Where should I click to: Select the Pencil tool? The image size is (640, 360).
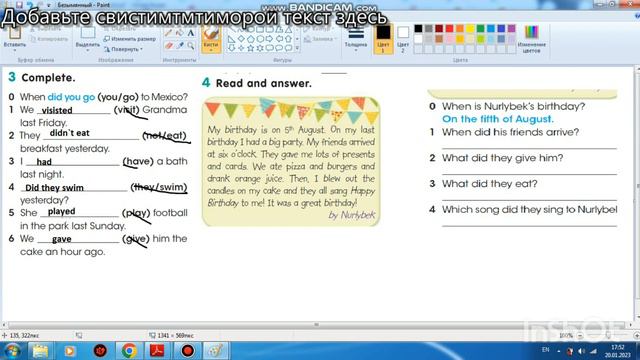click(x=168, y=33)
